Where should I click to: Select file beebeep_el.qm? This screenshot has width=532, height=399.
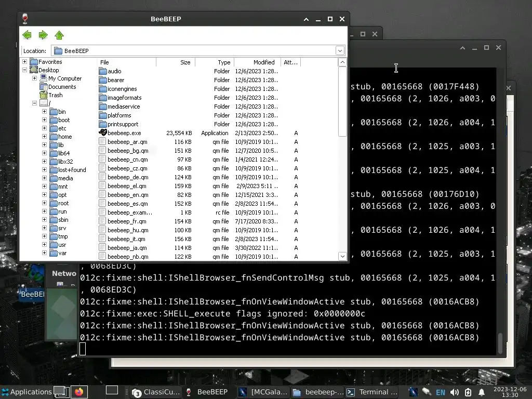pyautogui.click(x=127, y=186)
